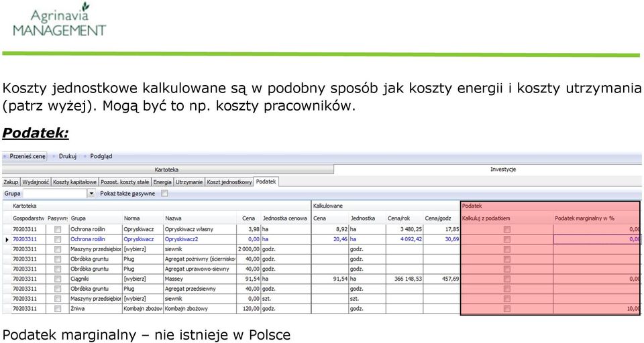Click the Kalkuluj z podatkiem column header
Viewport: 644px width, 343px height.
(x=507, y=218)
